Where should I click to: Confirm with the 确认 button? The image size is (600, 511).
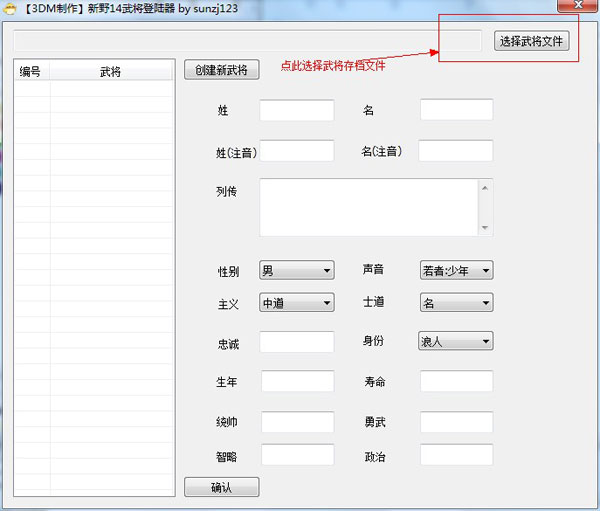coord(222,487)
